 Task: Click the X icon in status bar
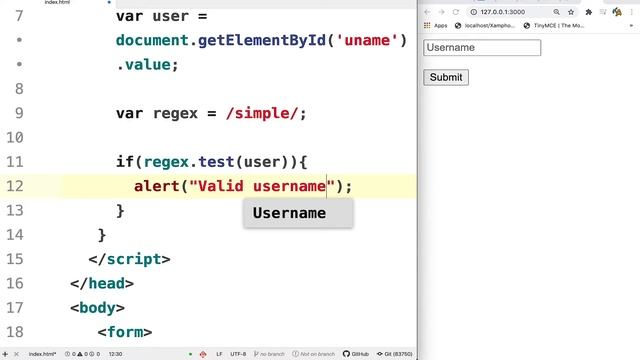click(x=16, y=354)
